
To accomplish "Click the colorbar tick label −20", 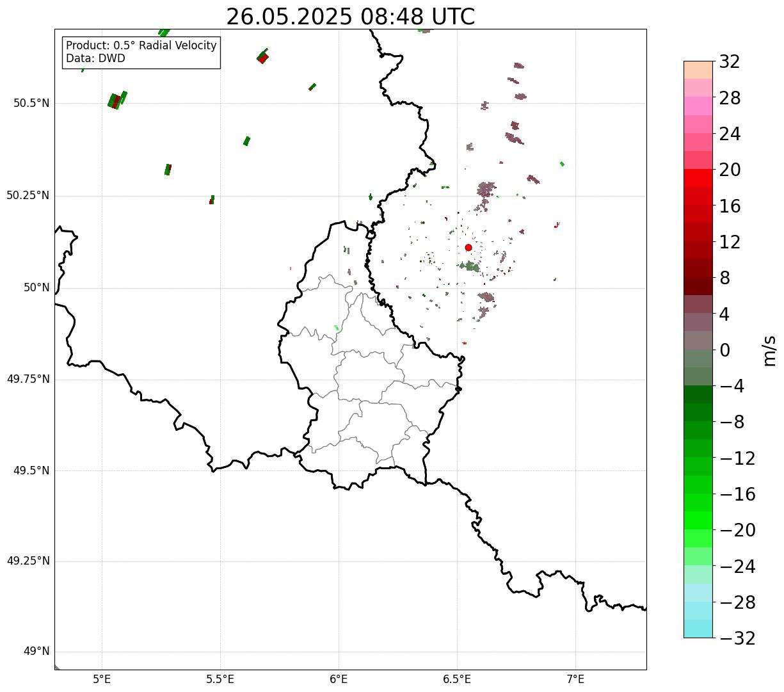I will pyautogui.click(x=737, y=531).
